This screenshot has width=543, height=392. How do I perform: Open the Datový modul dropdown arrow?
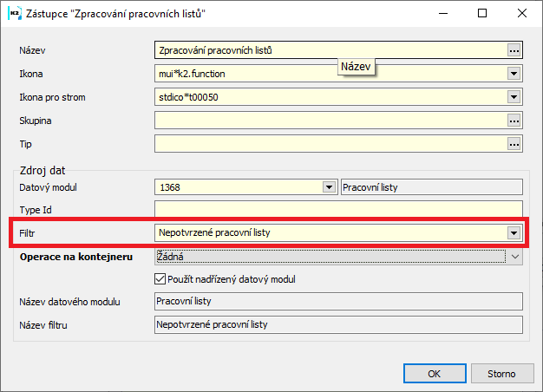[329, 186]
